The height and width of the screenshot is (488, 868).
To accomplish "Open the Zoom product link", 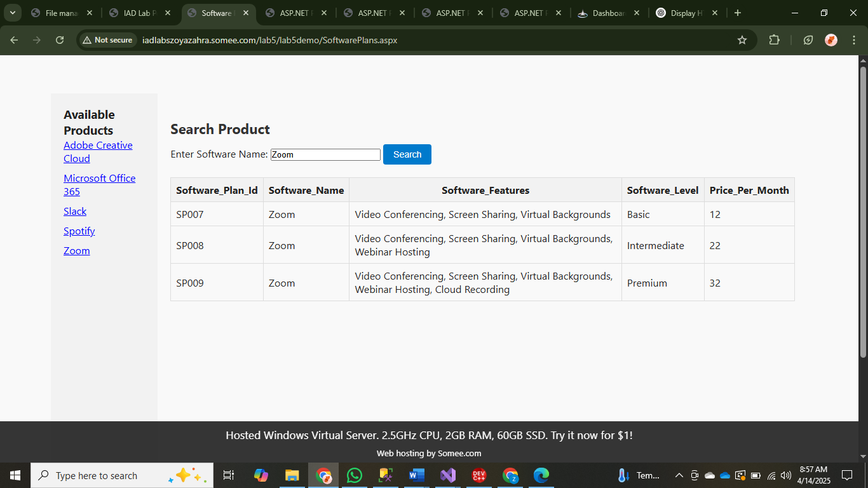I will pyautogui.click(x=77, y=251).
